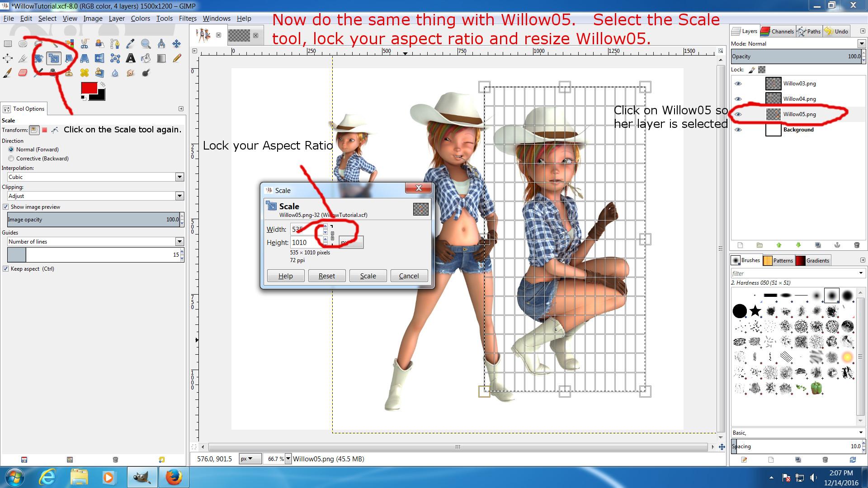Open the layer Mode dropdown
Image resolution: width=868 pixels, height=488 pixels.
[861, 43]
